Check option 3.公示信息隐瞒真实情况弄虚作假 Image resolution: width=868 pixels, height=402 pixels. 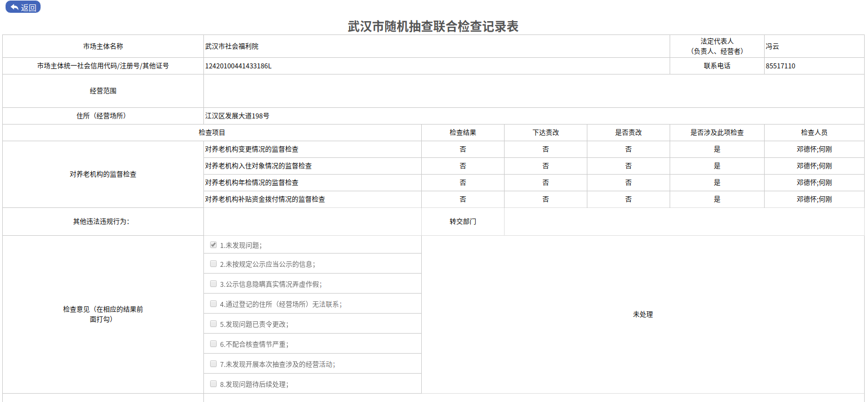point(213,284)
